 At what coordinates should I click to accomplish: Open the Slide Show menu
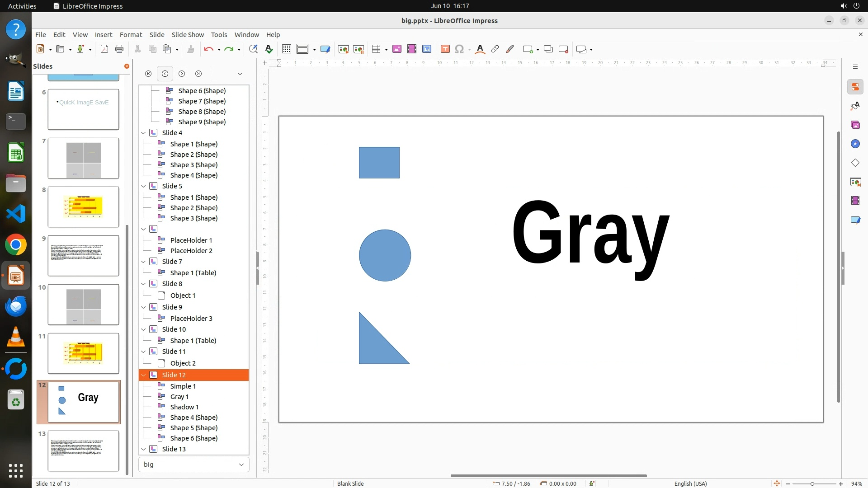click(188, 35)
